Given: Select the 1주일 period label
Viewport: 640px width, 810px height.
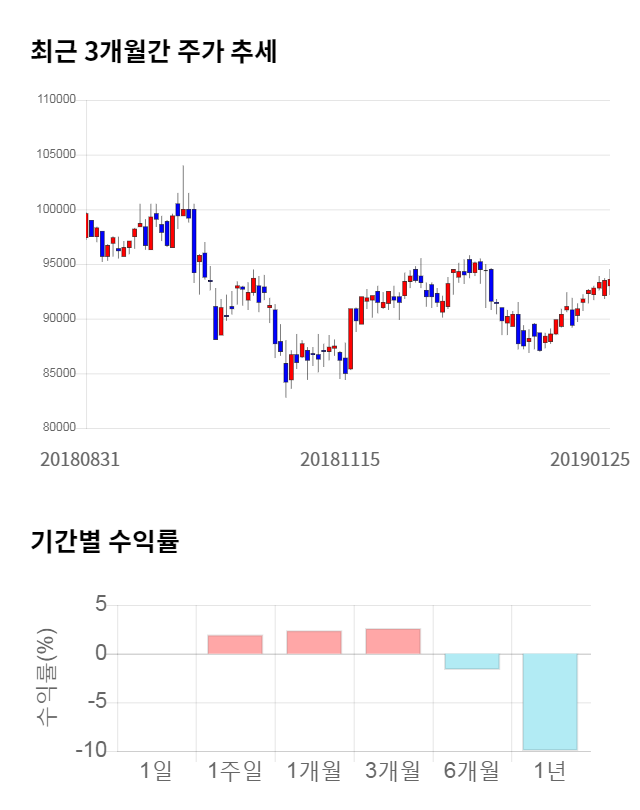Looking at the screenshot, I should (x=235, y=771).
